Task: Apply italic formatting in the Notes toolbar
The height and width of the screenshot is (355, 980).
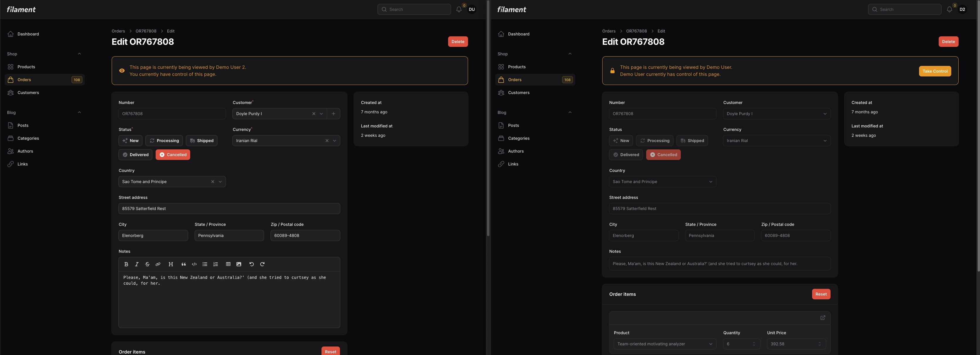Action: (137, 264)
